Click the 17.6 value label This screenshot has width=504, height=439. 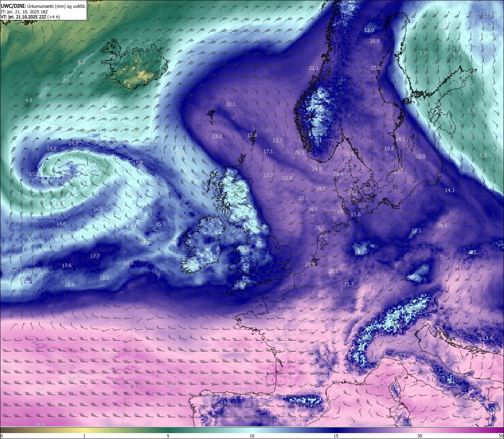[x=67, y=266]
